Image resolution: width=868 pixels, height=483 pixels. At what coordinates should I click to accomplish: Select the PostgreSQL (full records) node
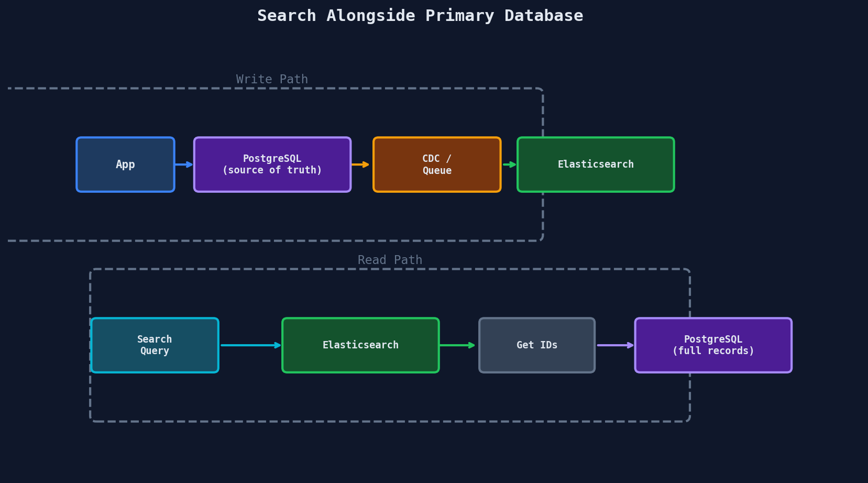(x=713, y=345)
